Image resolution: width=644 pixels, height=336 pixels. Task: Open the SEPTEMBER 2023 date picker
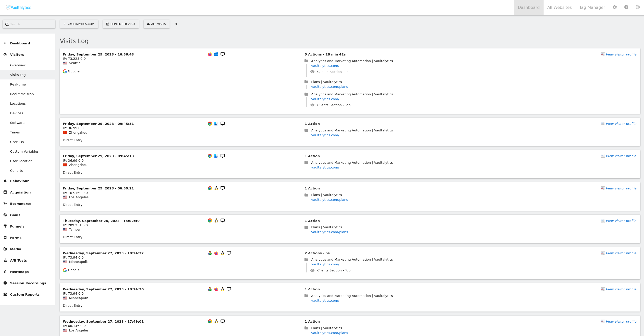pos(121,24)
